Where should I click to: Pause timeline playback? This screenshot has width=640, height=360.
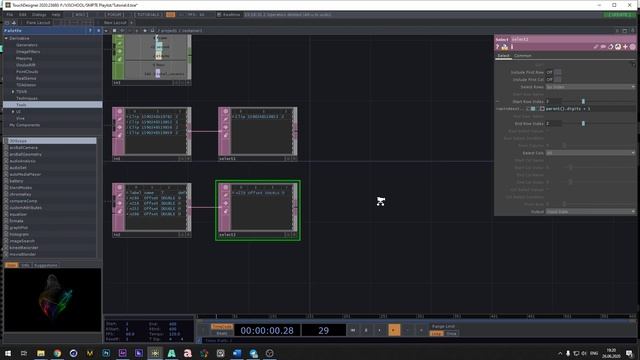(366, 330)
